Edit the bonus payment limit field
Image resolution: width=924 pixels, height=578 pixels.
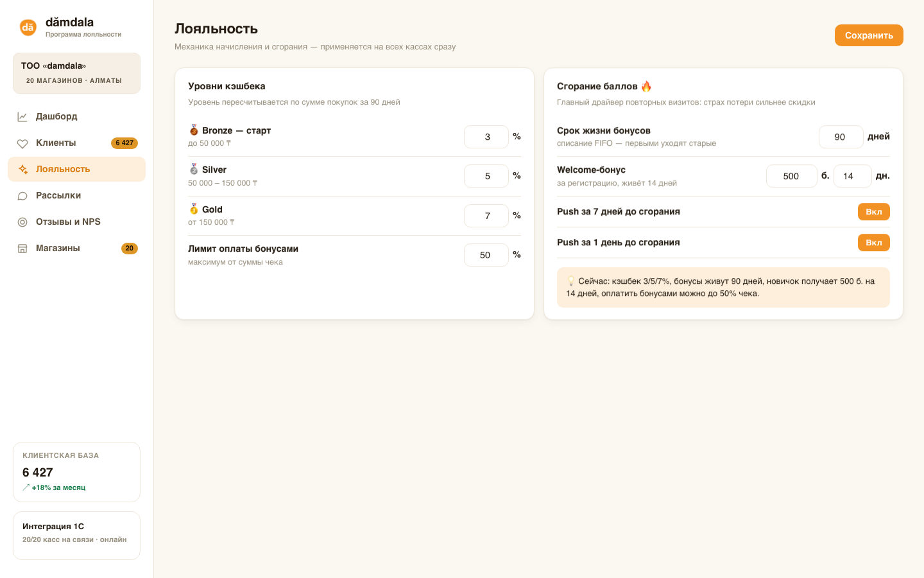(486, 255)
